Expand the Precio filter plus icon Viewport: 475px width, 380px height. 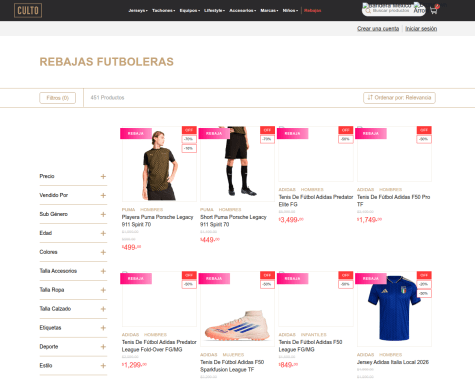(103, 176)
